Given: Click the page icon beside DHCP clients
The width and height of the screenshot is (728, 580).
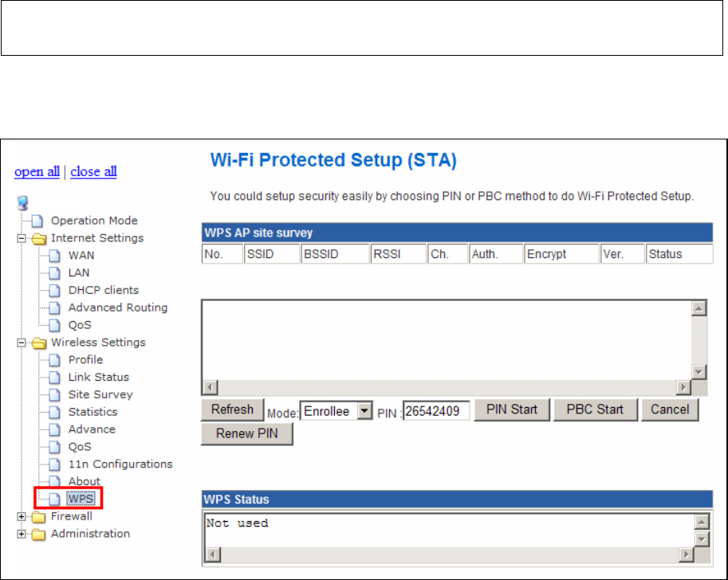Looking at the screenshot, I should click(x=55, y=291).
